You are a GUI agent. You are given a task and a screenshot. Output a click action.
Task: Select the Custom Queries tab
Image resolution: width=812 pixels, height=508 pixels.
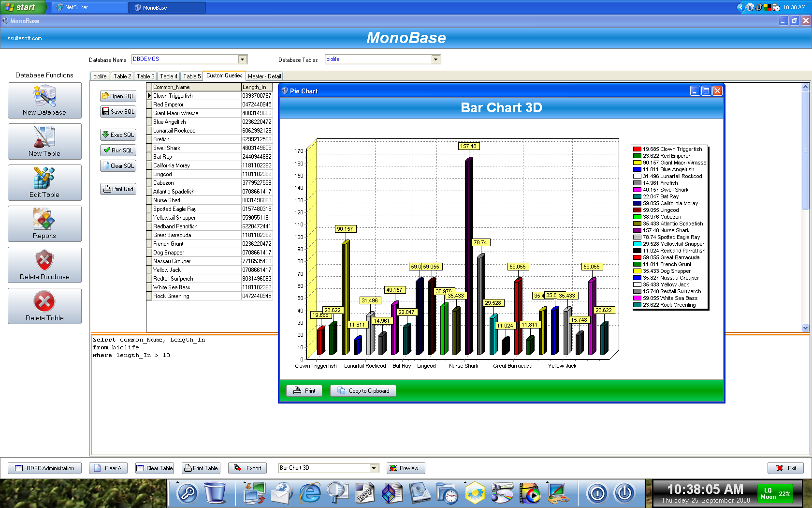[224, 75]
